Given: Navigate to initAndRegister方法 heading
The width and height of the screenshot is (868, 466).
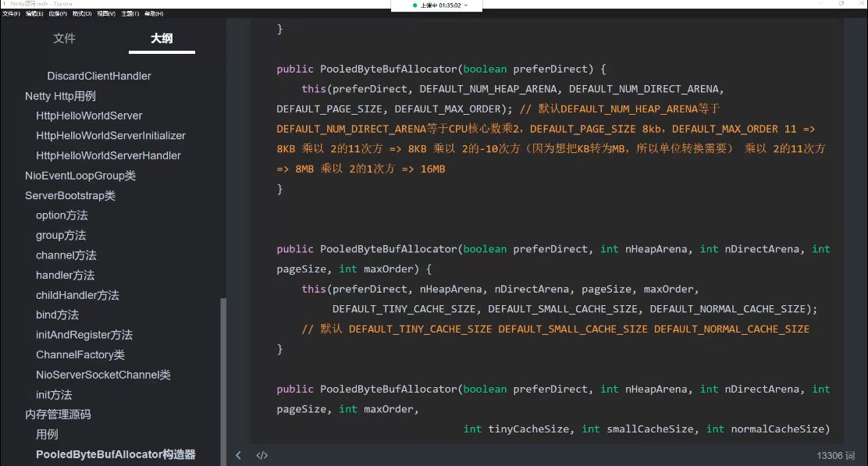Looking at the screenshot, I should click(x=84, y=335).
